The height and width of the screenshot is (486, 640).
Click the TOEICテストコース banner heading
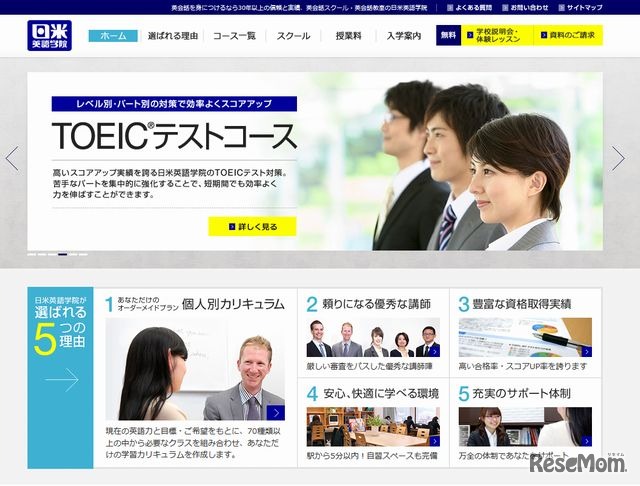click(174, 135)
